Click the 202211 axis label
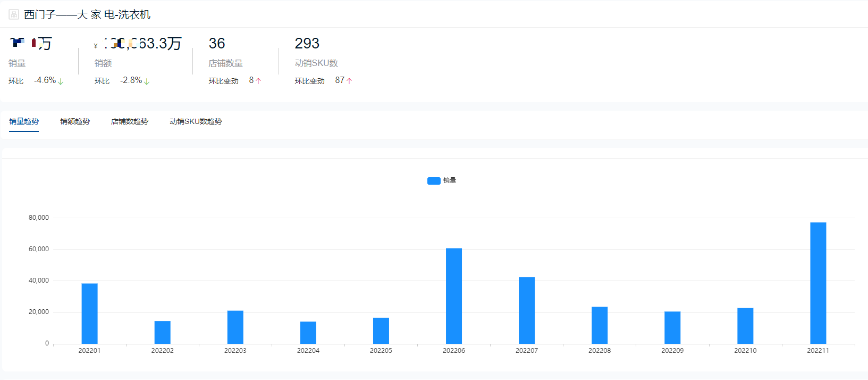 (818, 351)
